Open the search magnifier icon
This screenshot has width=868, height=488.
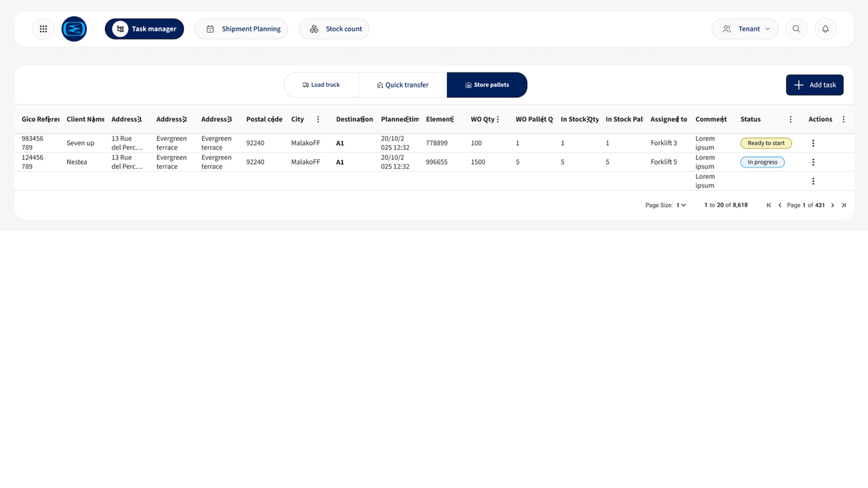797,29
